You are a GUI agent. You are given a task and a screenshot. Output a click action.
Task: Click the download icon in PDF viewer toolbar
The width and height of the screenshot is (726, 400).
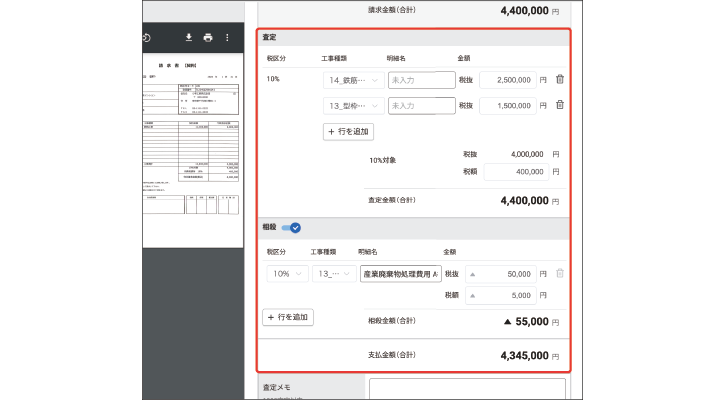188,38
